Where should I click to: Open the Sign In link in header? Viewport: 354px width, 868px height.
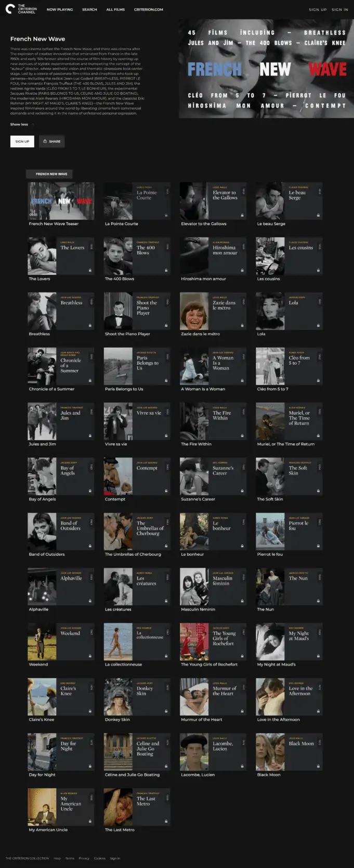pyautogui.click(x=340, y=9)
